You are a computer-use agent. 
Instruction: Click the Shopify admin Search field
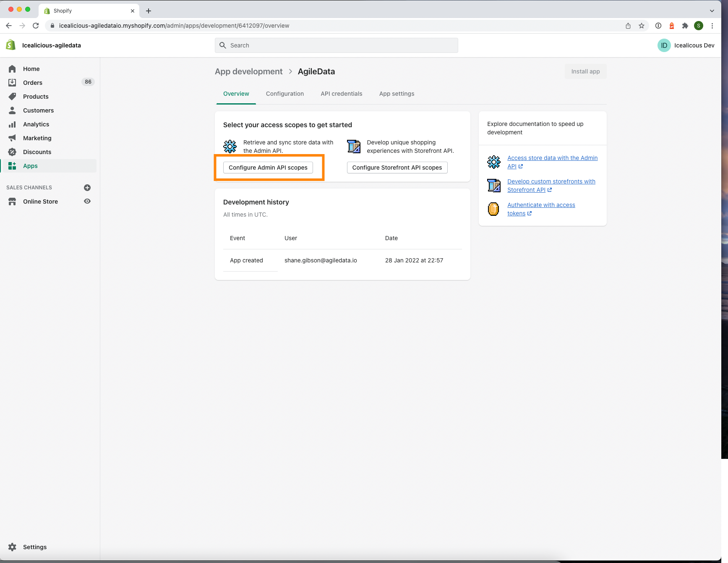click(x=337, y=45)
